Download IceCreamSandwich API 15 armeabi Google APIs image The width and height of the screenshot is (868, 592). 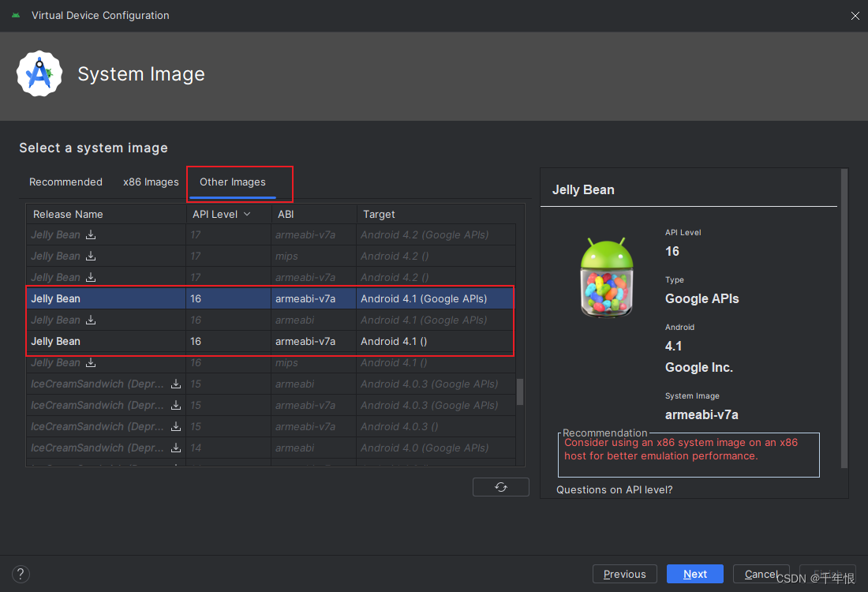[176, 384]
